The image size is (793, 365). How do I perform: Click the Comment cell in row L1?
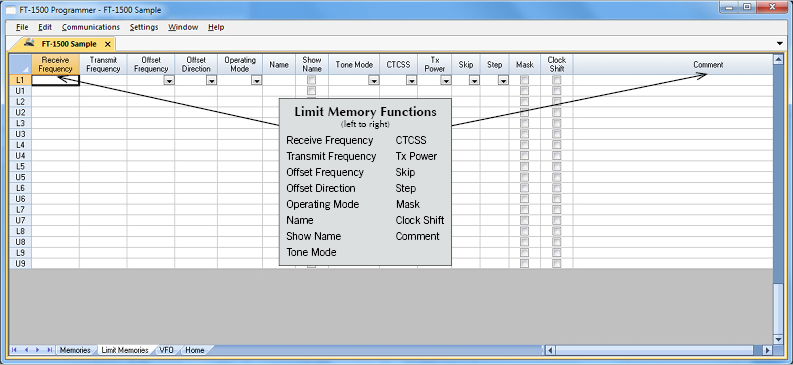click(672, 80)
